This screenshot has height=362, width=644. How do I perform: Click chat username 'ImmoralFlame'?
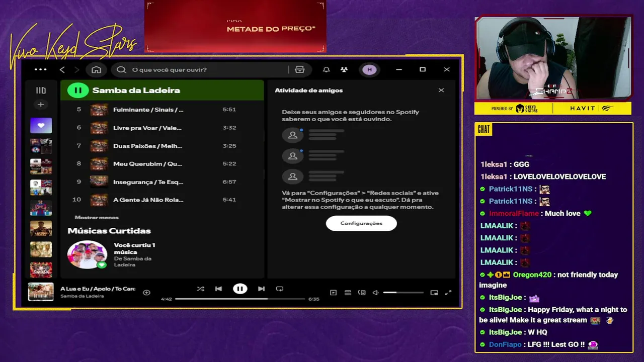[514, 213]
